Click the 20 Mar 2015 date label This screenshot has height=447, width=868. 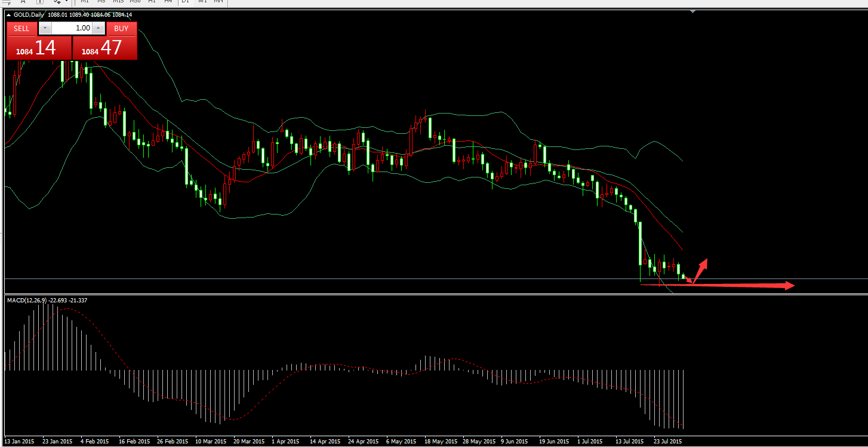(x=249, y=442)
